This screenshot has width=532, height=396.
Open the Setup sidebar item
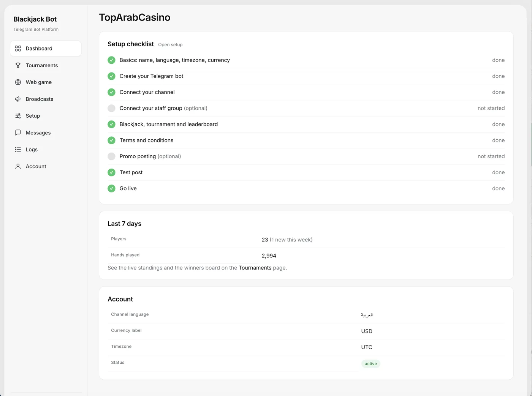click(x=46, y=116)
